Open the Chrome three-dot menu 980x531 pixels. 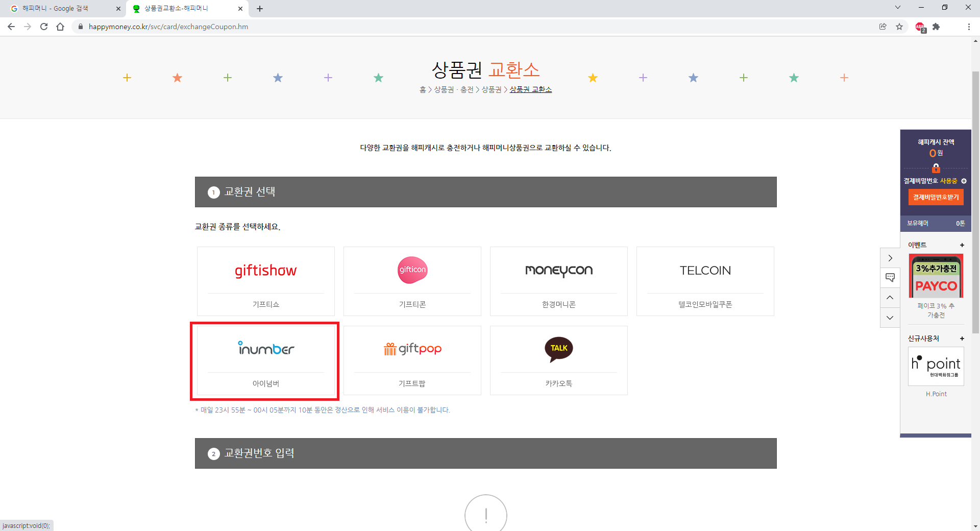coord(969,27)
